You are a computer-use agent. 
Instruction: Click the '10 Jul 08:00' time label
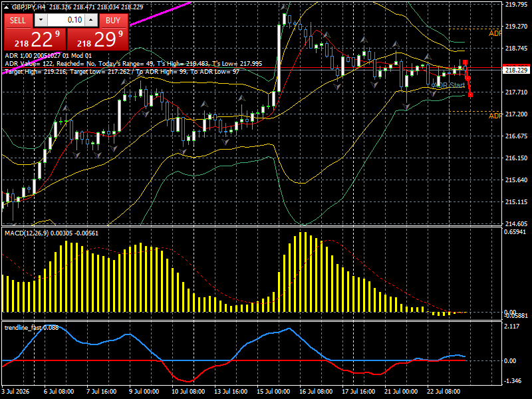tap(187, 392)
